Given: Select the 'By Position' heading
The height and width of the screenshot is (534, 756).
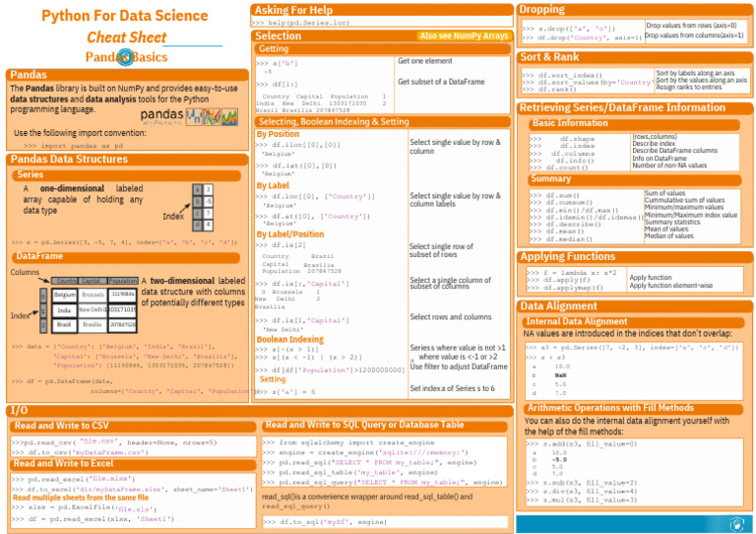Looking at the screenshot, I should coord(278,134).
